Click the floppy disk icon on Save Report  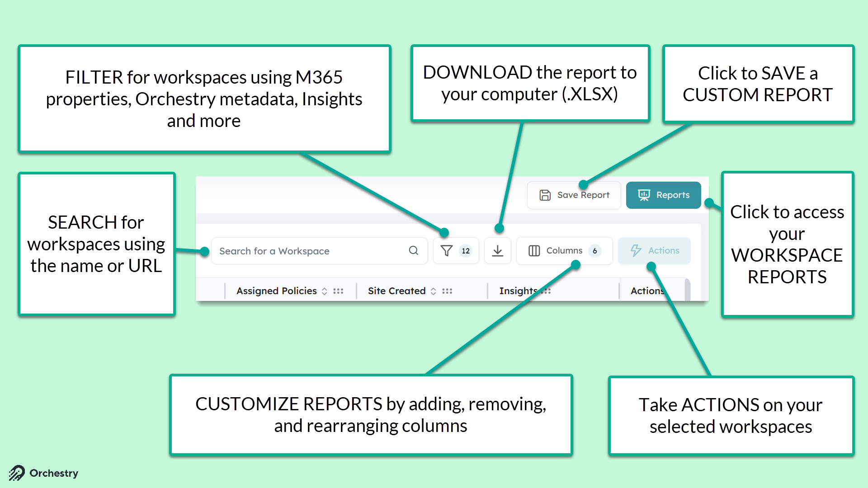(545, 195)
